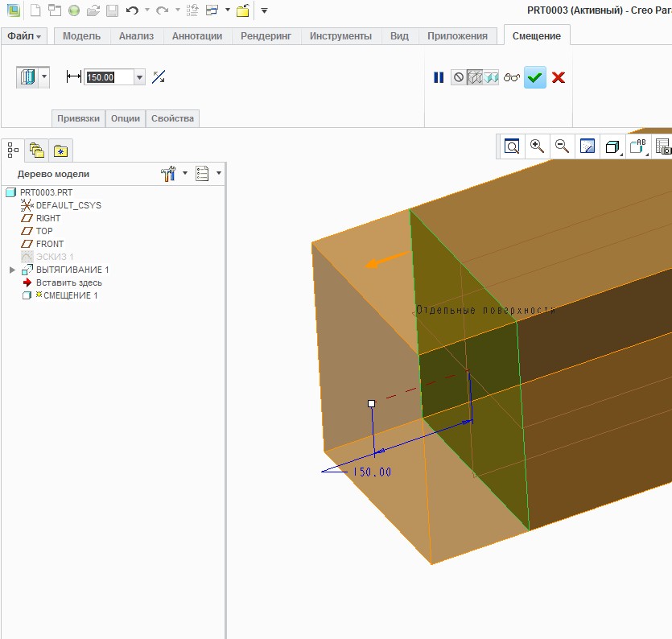Open the Файл menu
The image size is (672, 639).
(x=23, y=36)
